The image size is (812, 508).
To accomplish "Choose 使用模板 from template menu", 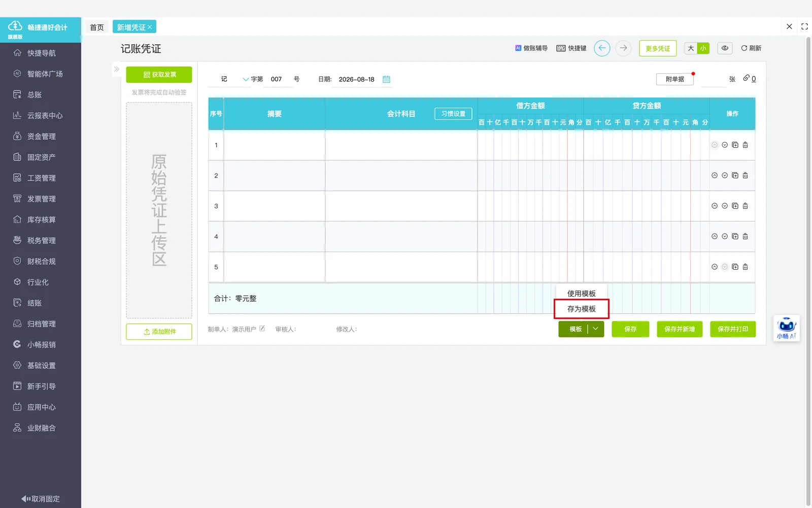I will click(x=581, y=294).
